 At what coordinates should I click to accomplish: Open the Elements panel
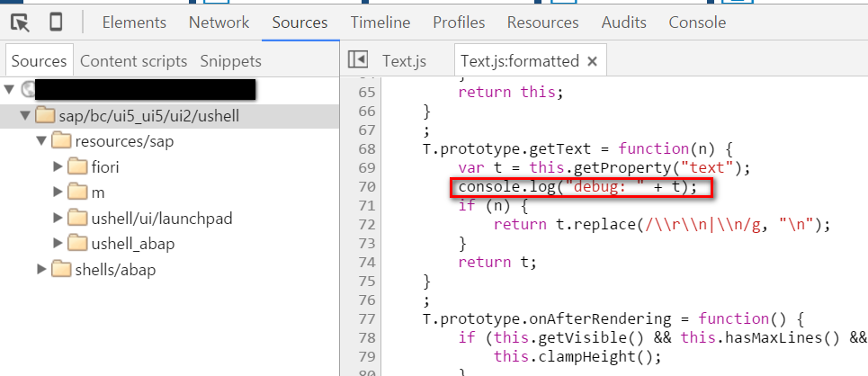[x=134, y=22]
